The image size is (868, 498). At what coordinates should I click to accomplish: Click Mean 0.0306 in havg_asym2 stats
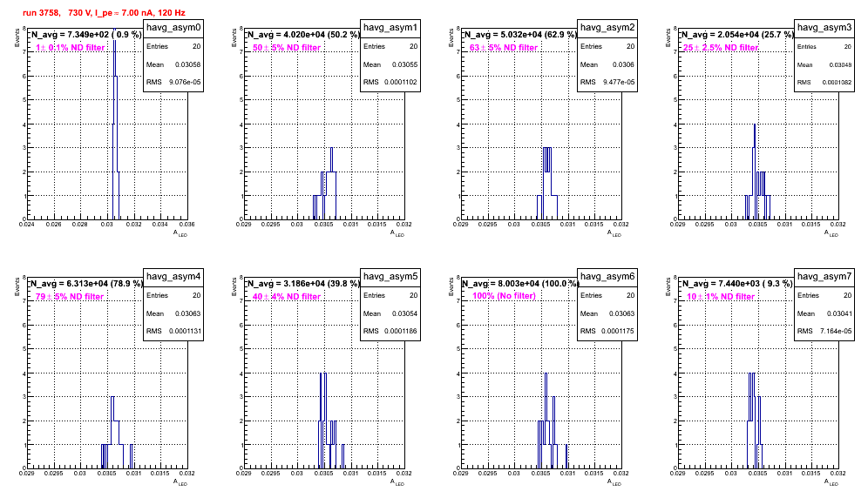[x=607, y=64]
